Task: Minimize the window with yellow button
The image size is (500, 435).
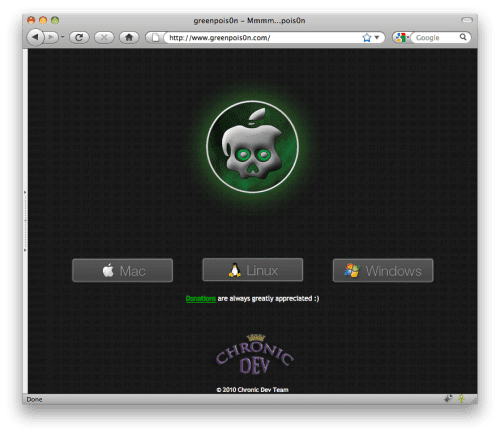Action: pos(43,20)
